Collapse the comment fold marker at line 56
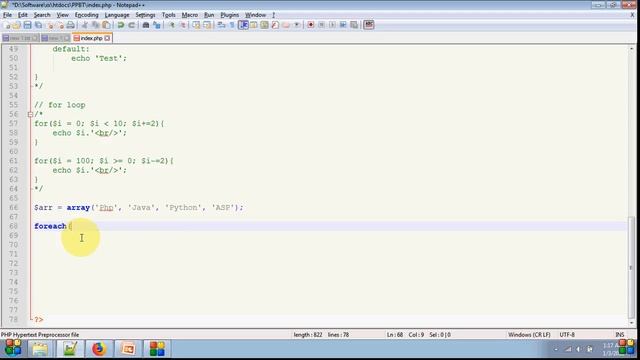The image size is (640, 360). click(x=30, y=114)
